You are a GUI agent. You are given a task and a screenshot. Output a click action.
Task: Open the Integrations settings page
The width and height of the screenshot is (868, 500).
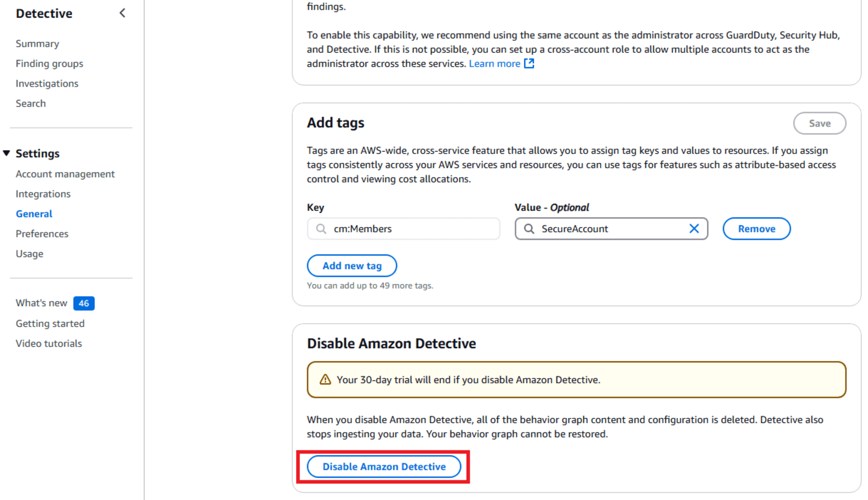tap(43, 194)
